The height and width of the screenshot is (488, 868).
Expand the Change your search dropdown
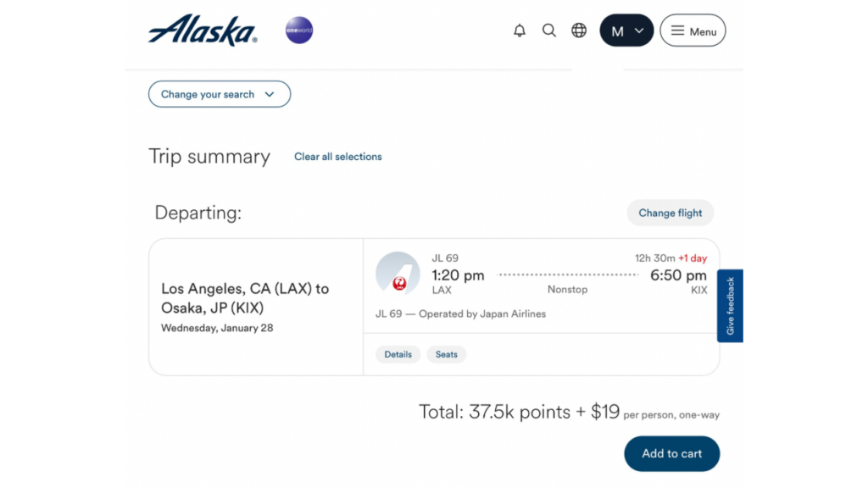pyautogui.click(x=220, y=94)
